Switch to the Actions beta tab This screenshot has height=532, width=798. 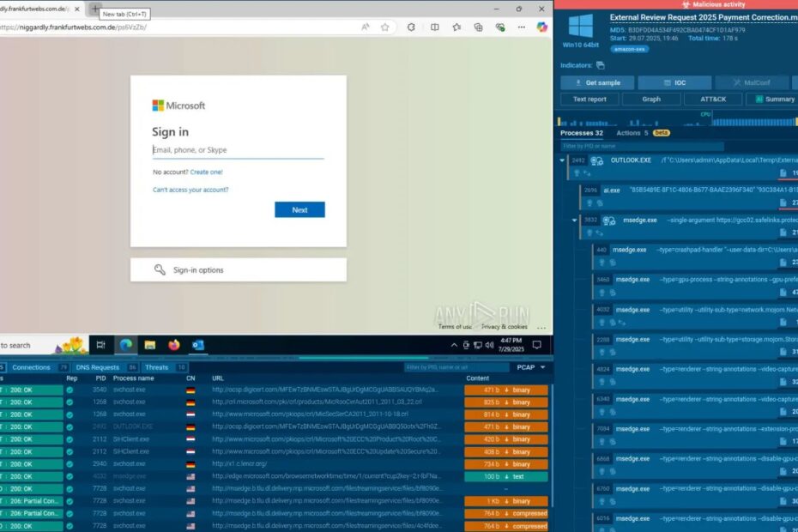(643, 133)
